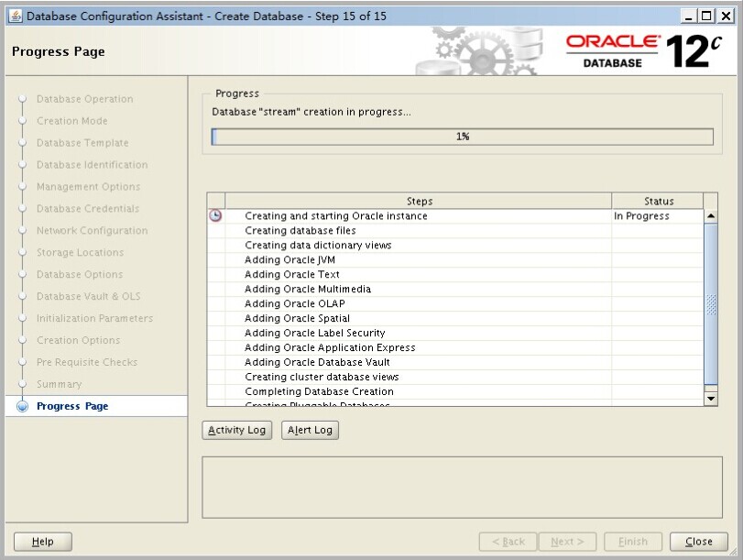Click the Progress Page step bullet icon
The image size is (743, 560).
point(22,406)
